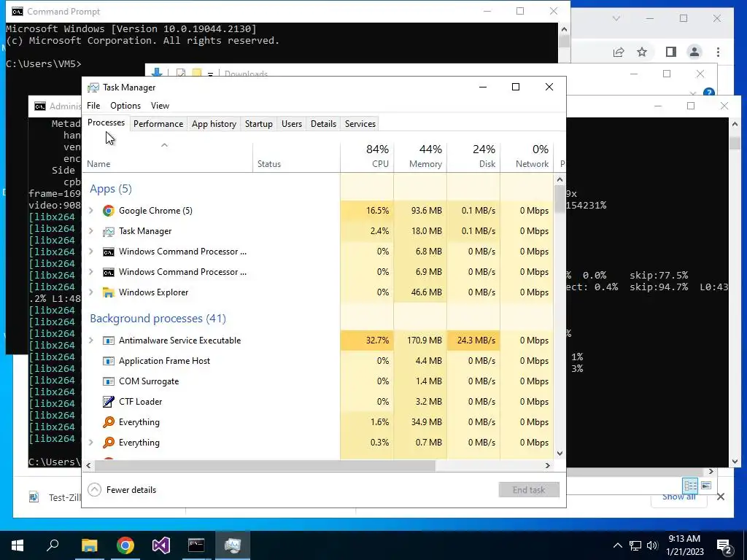Sort processes by Memory column
The width and height of the screenshot is (747, 560).
coord(421,157)
